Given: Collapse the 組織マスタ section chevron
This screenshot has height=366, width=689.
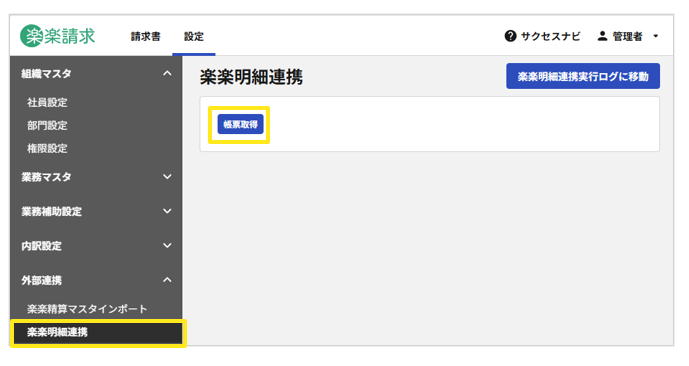Looking at the screenshot, I should click(x=167, y=73).
